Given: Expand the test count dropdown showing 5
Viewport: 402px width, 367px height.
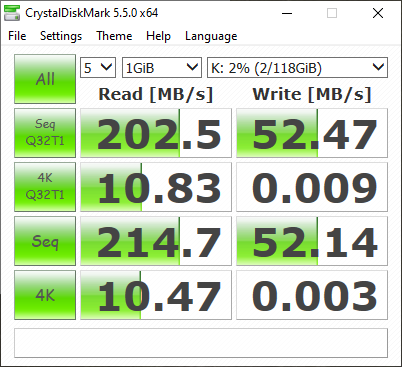Looking at the screenshot, I should coord(98,68).
